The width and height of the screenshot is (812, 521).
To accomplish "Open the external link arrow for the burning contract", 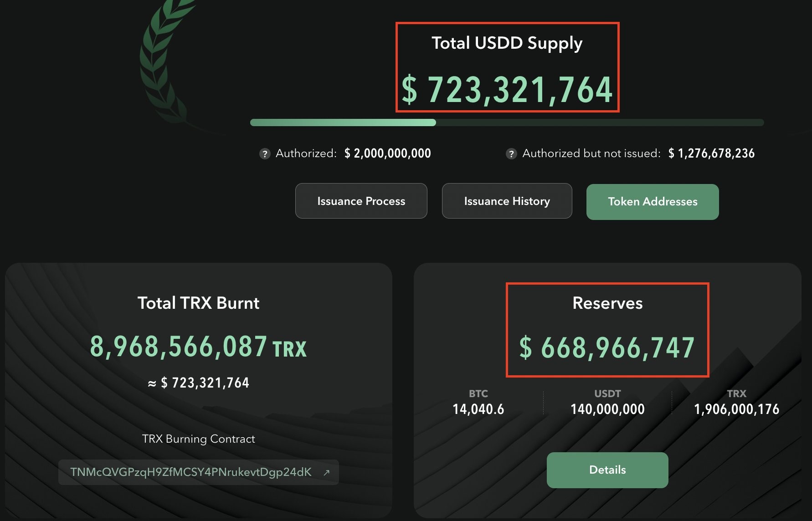I will pyautogui.click(x=326, y=473).
